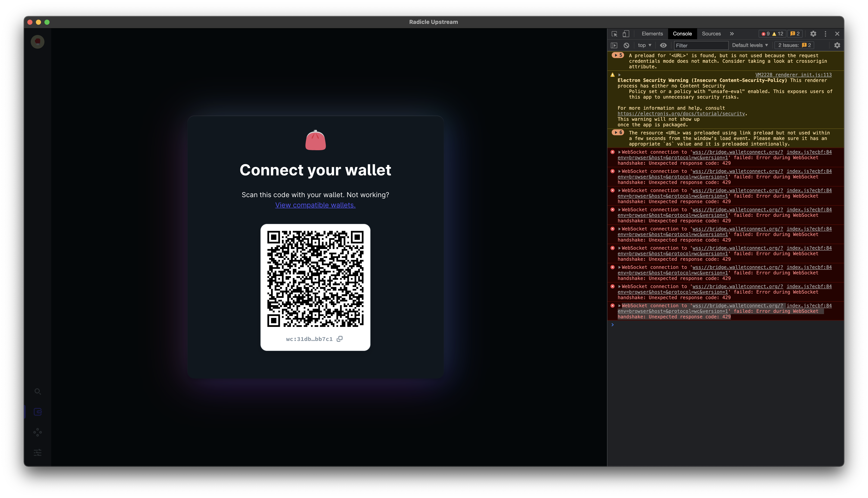868x498 pixels.
Task: Toggle the device emulation icon in DevTools
Action: pos(626,33)
